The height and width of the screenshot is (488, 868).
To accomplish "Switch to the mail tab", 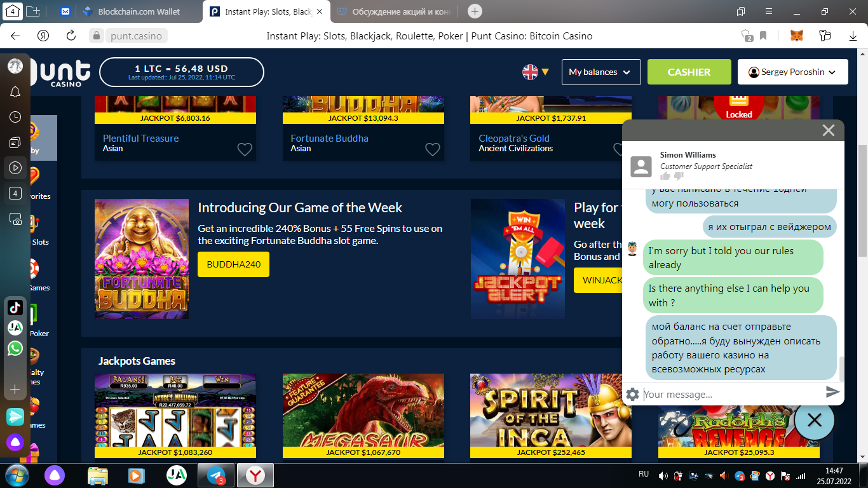I will pyautogui.click(x=65, y=11).
